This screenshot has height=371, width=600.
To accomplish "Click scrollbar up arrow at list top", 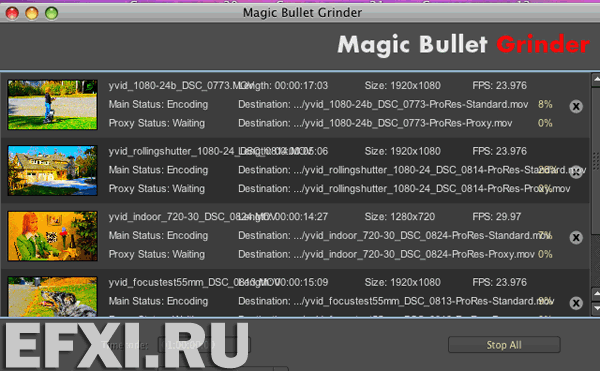I will click(x=596, y=80).
